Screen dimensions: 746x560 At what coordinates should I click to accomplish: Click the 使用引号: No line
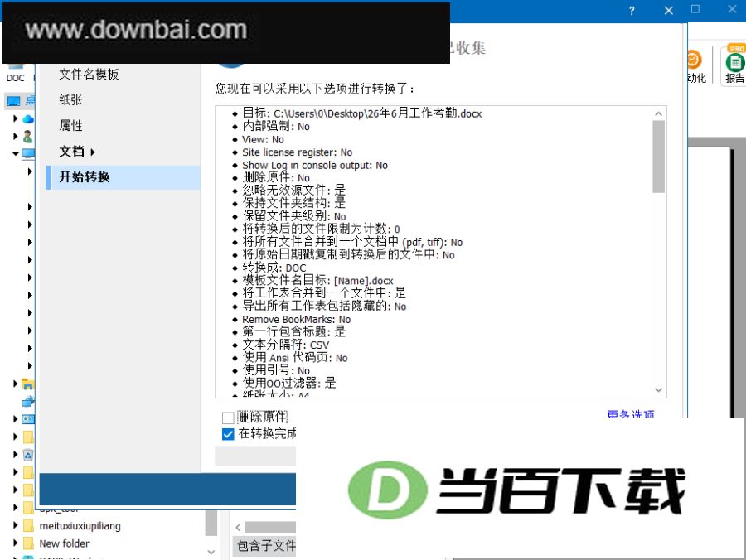tap(276, 369)
